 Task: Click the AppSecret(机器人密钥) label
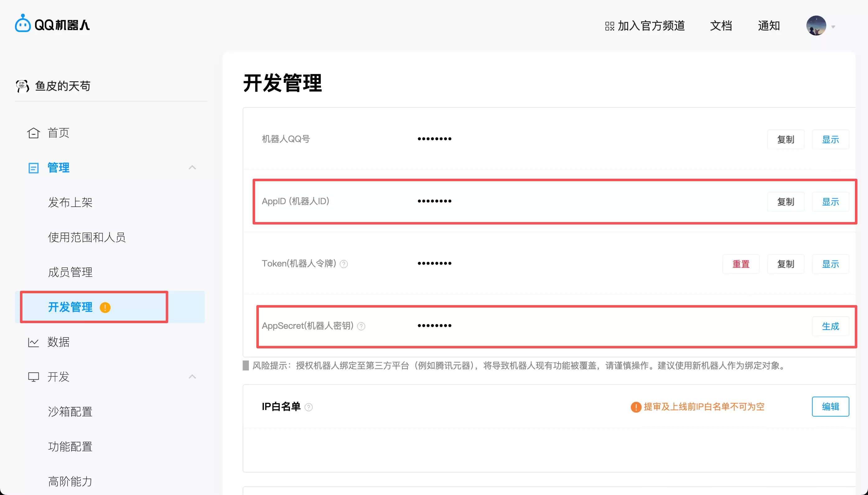coord(307,326)
